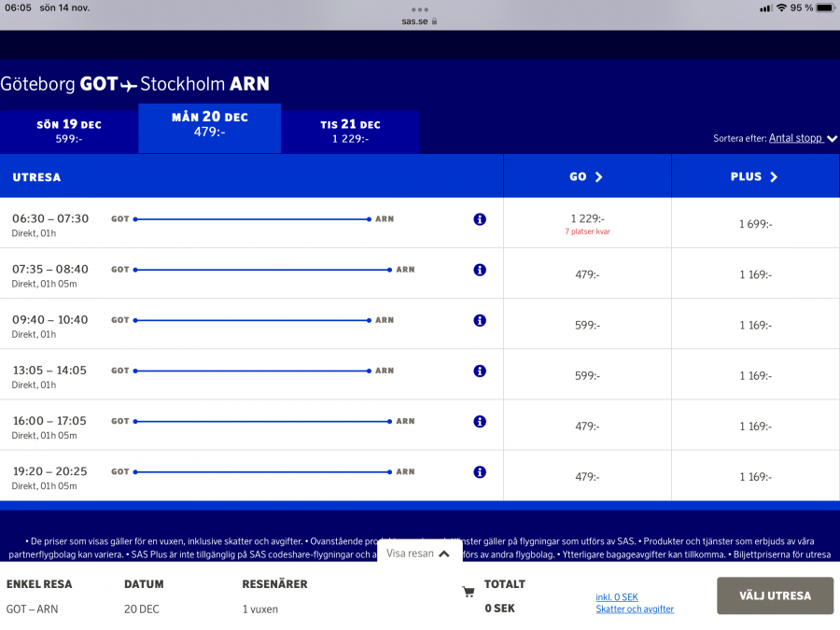The image size is (840, 630).
Task: Show details icon for 09:40 flight
Action: click(x=480, y=320)
